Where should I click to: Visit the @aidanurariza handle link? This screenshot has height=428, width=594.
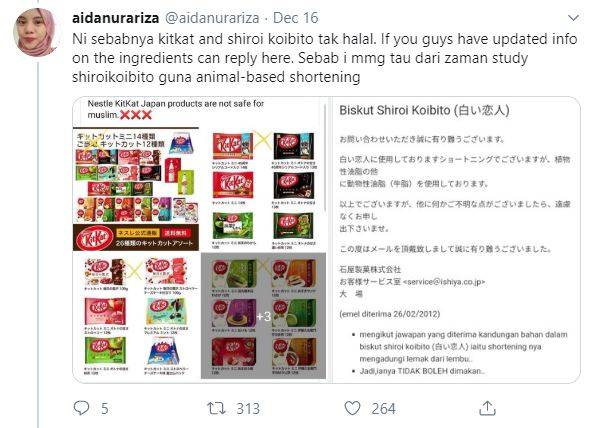pos(212,18)
